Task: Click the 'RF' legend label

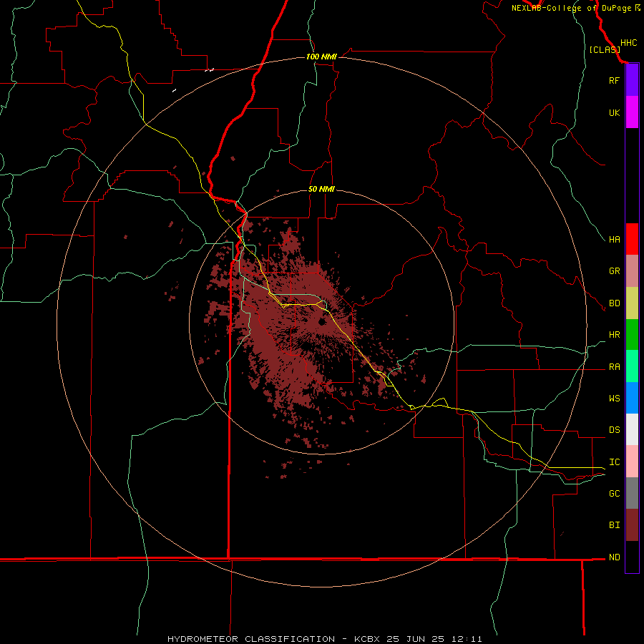Action: coord(614,80)
